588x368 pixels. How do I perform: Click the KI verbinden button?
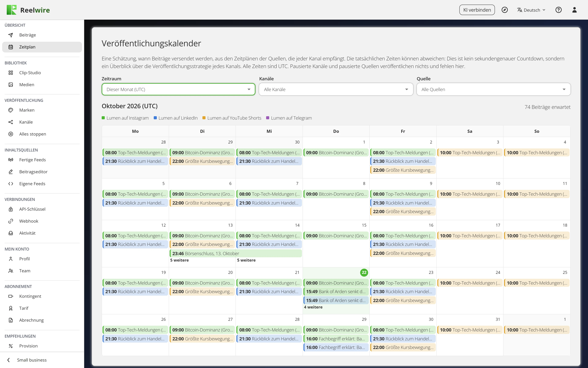pos(477,10)
